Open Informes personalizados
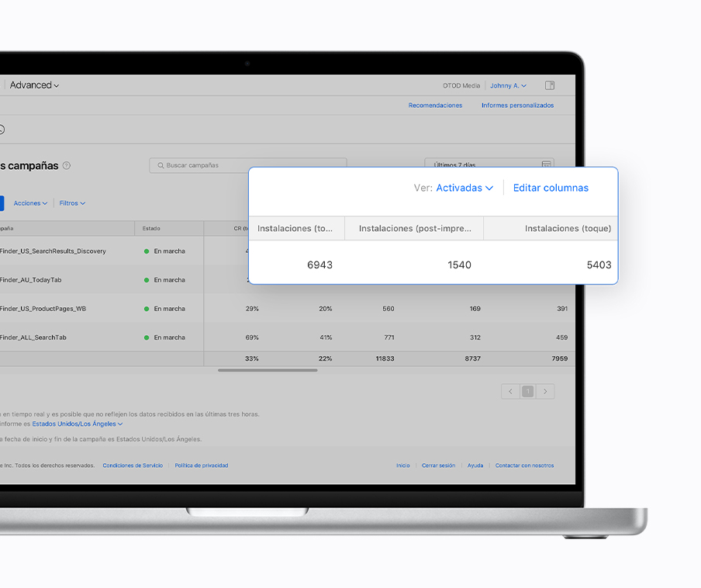 pyautogui.click(x=517, y=105)
